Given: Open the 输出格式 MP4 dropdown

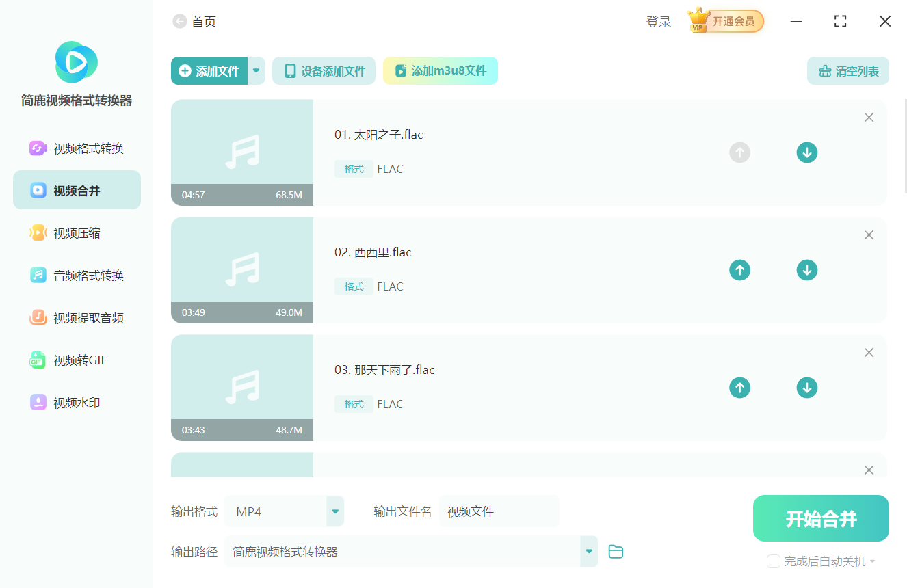Looking at the screenshot, I should point(334,511).
